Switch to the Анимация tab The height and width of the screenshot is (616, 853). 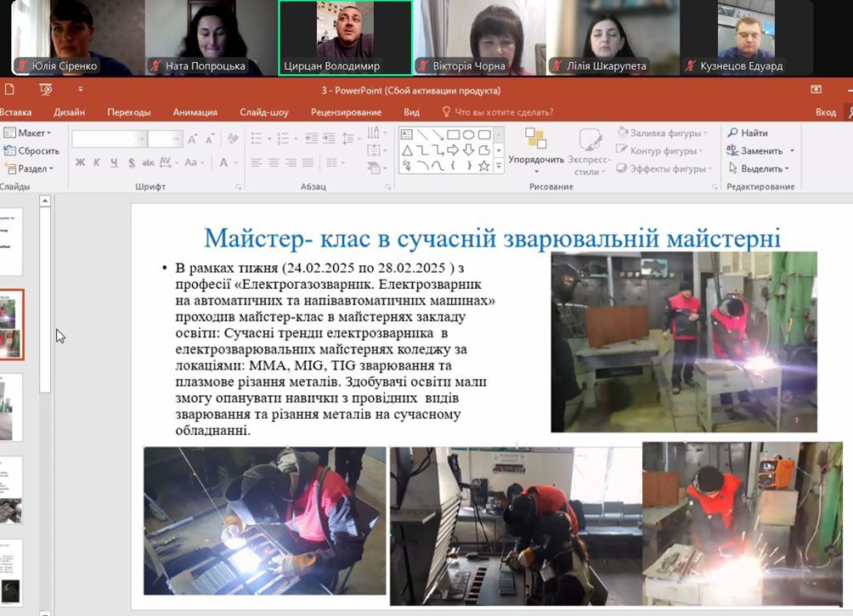(195, 112)
